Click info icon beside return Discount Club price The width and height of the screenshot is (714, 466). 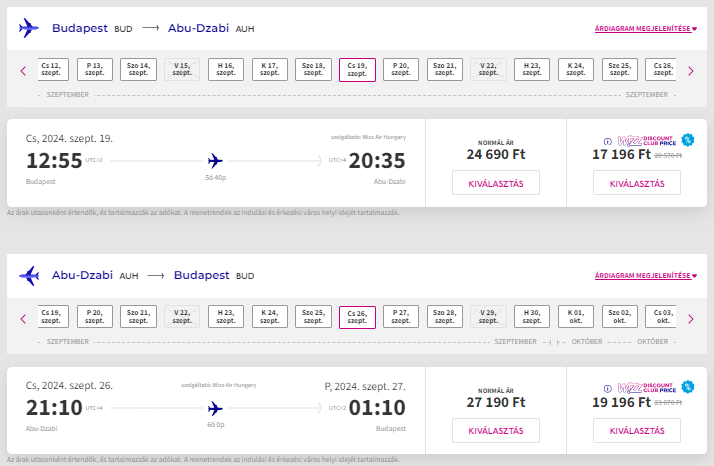pyautogui.click(x=607, y=388)
